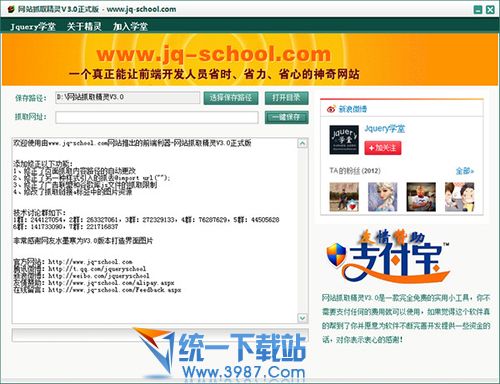Close the window with the green X button
This screenshot has height=384, width=500.
point(490,9)
